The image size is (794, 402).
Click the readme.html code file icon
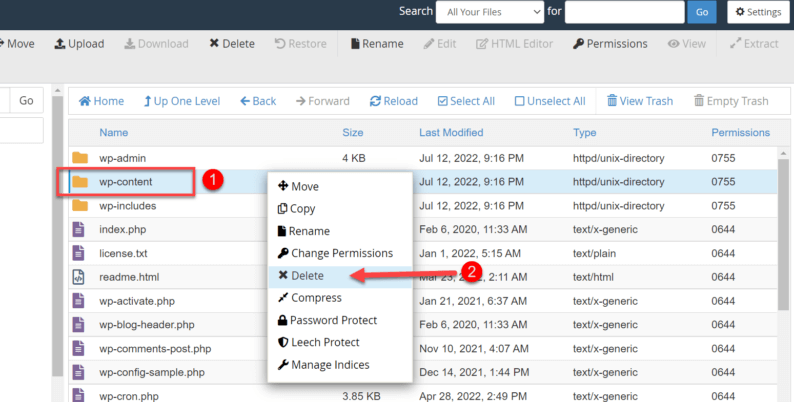coord(78,277)
